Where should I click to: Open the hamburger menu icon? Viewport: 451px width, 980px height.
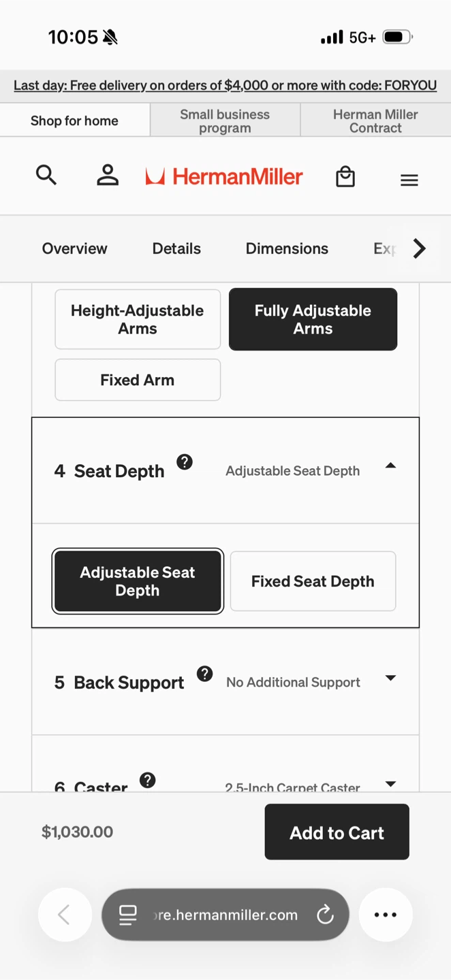coord(409,180)
